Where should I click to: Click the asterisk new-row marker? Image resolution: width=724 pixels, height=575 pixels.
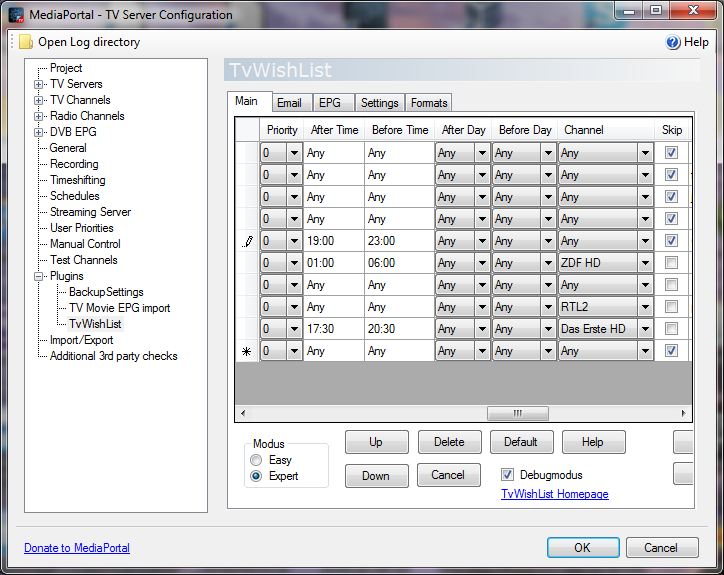click(x=248, y=351)
